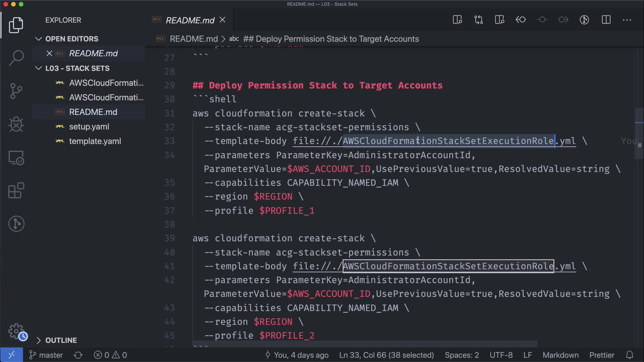Open template.yaml in the file tree

[x=95, y=141]
